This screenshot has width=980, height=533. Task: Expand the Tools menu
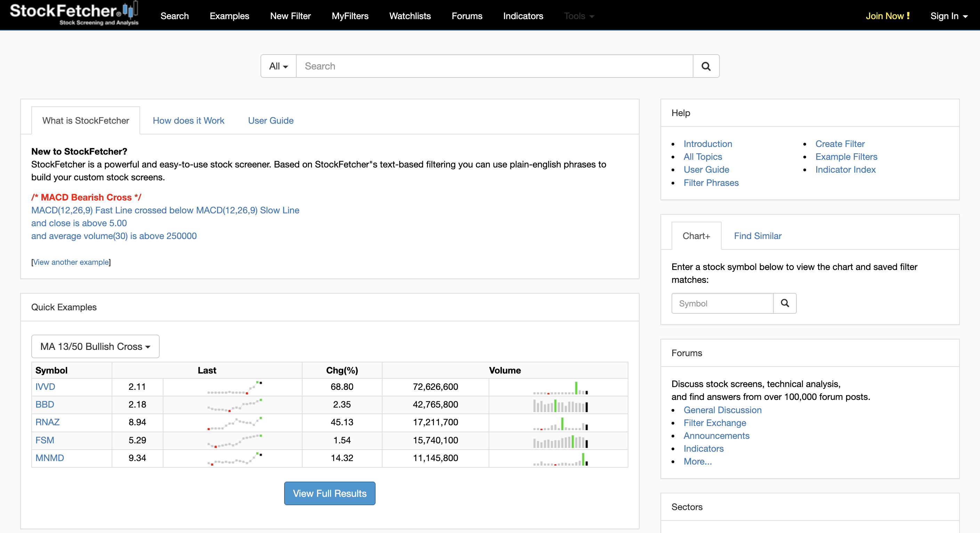click(579, 16)
